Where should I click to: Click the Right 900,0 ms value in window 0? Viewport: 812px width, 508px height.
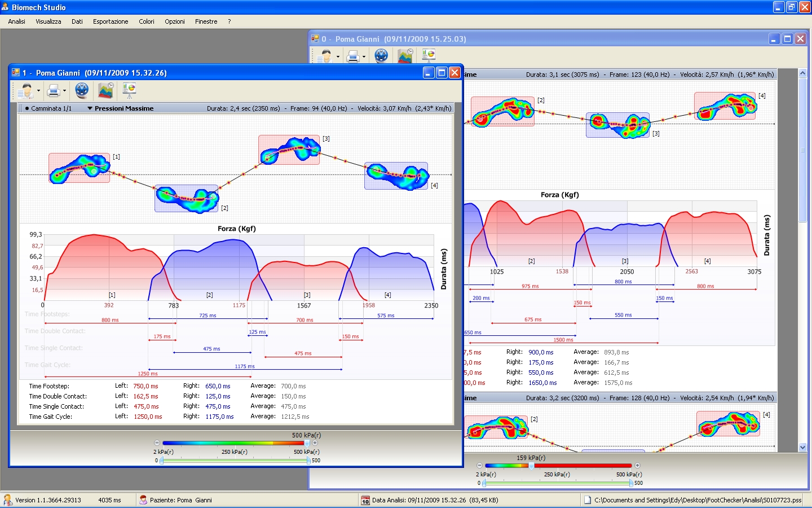(x=541, y=352)
